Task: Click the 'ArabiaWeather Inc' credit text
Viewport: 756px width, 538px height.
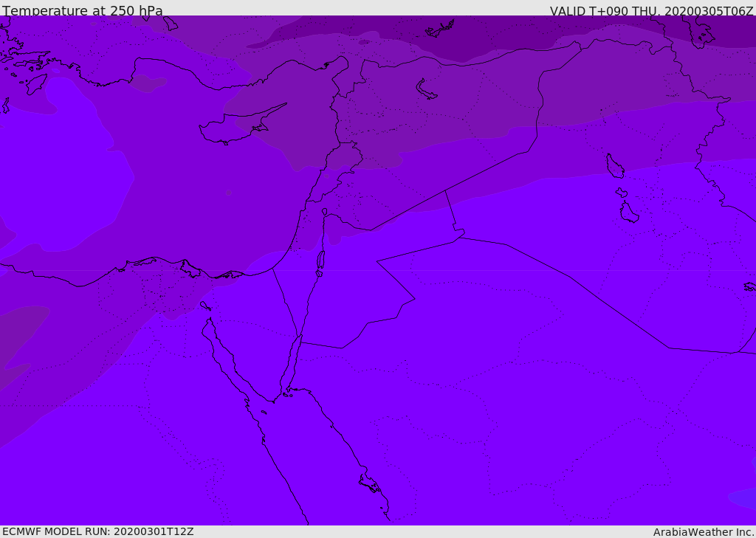Action: point(703,532)
